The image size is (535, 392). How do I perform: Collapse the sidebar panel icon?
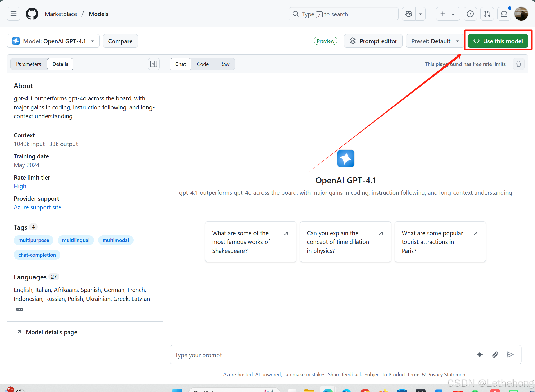(x=154, y=64)
